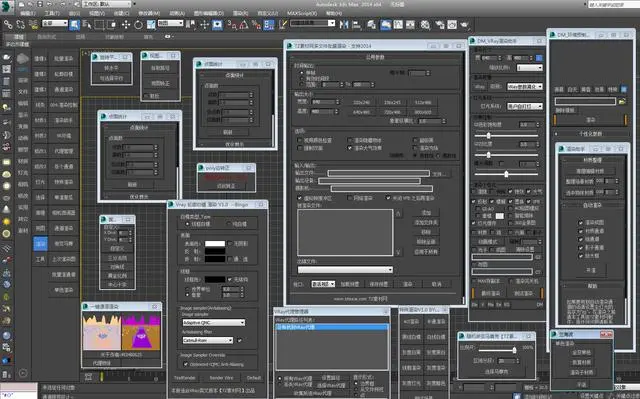Click the Render Wire button
The image size is (640, 399).
tap(221, 378)
